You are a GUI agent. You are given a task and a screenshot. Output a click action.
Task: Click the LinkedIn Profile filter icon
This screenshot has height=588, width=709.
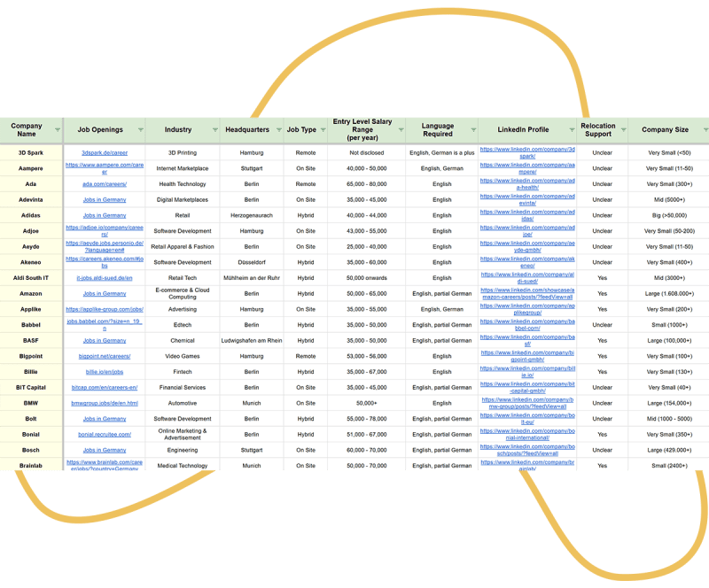point(571,130)
